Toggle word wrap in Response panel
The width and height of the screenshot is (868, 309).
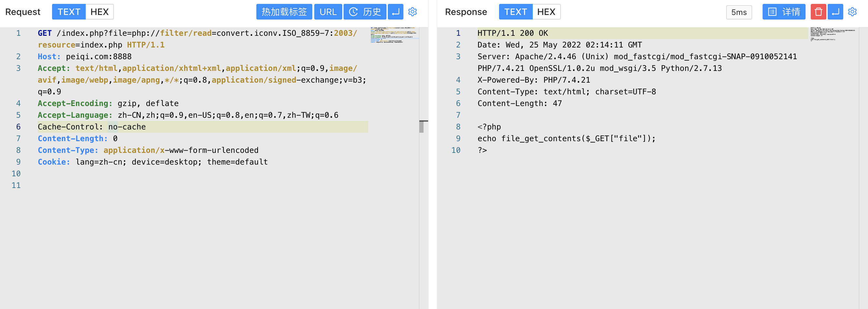click(835, 12)
